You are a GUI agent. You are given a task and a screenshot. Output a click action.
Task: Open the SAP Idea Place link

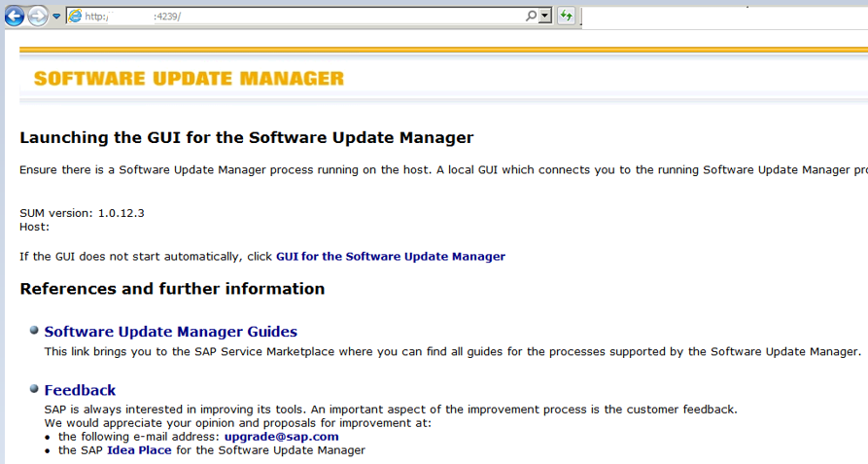[x=139, y=450]
